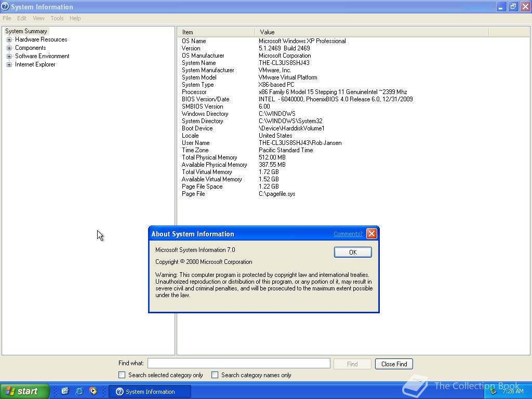
Task: Expand the Internet Explorer node
Action: pos(9,64)
